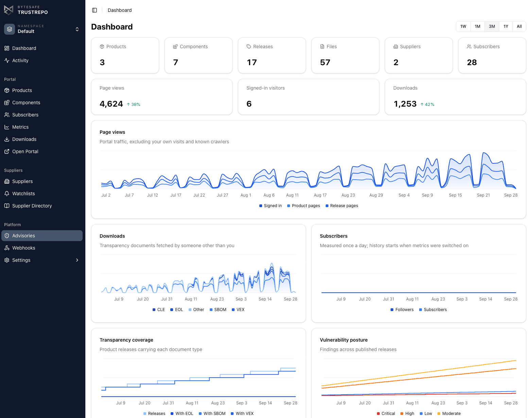Toggle the SBOM legend in Downloads chart

pos(218,310)
